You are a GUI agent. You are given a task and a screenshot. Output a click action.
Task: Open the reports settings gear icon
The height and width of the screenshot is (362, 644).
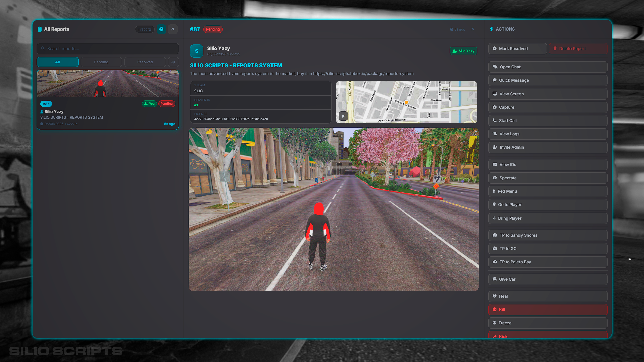161,29
